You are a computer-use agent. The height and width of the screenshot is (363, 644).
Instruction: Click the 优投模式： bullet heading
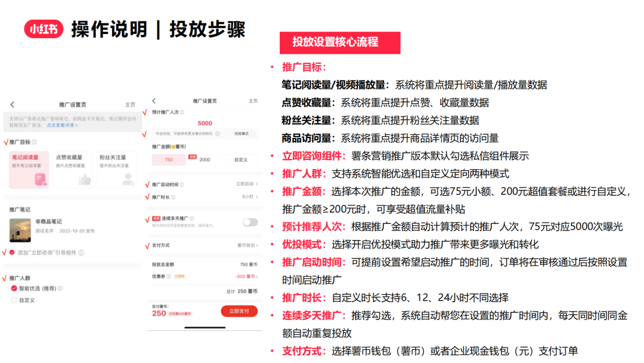click(x=304, y=245)
